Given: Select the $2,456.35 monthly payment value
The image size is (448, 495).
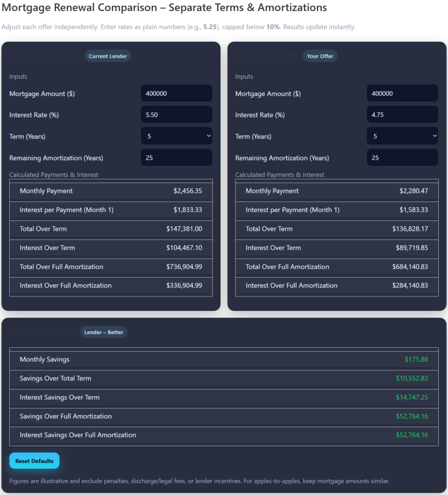Looking at the screenshot, I should coord(188,191).
